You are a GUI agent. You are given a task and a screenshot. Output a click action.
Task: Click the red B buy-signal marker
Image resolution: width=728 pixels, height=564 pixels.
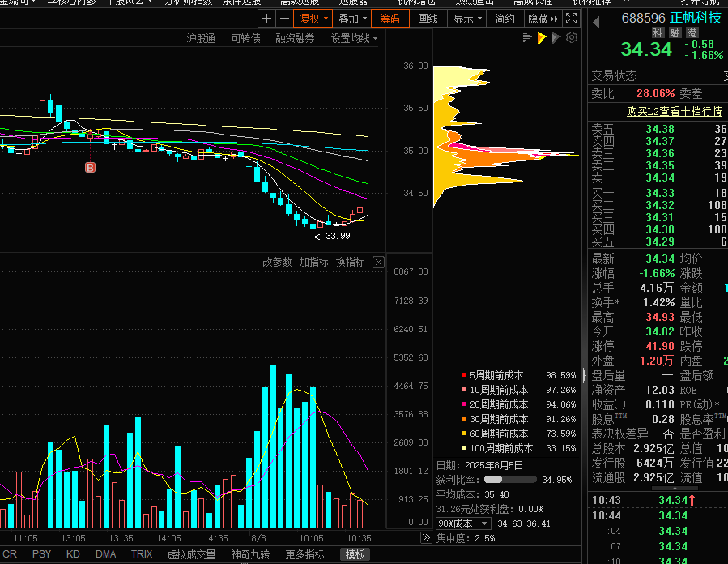pyautogui.click(x=90, y=167)
